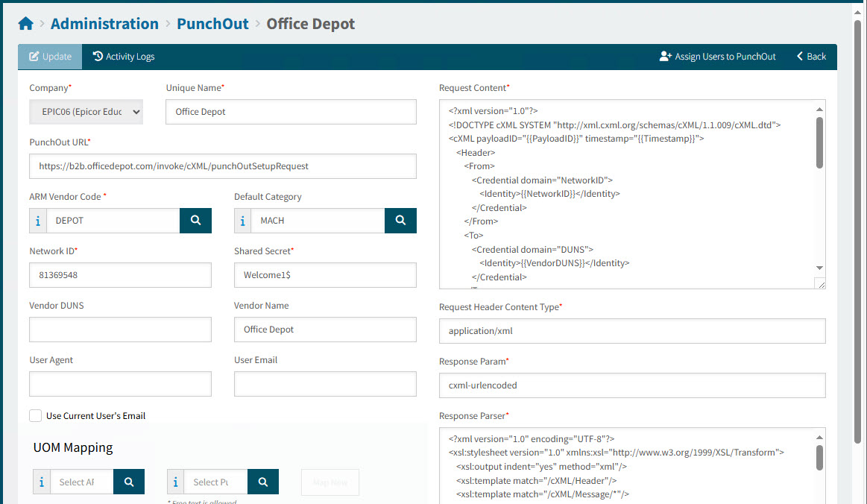Open the Activity Logs tab

click(124, 57)
